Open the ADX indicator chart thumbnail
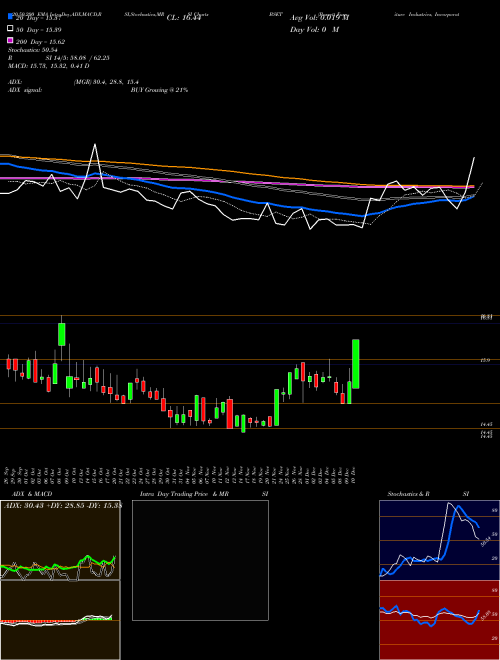Screen dimensions: 500x660 coord(60,540)
